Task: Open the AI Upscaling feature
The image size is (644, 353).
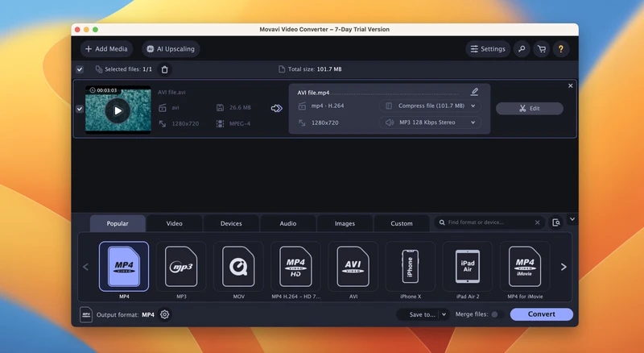Action: point(171,49)
